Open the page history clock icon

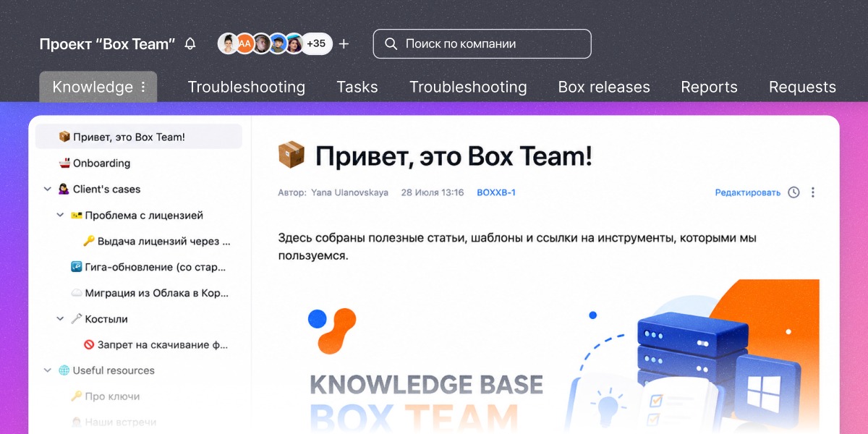pyautogui.click(x=793, y=192)
